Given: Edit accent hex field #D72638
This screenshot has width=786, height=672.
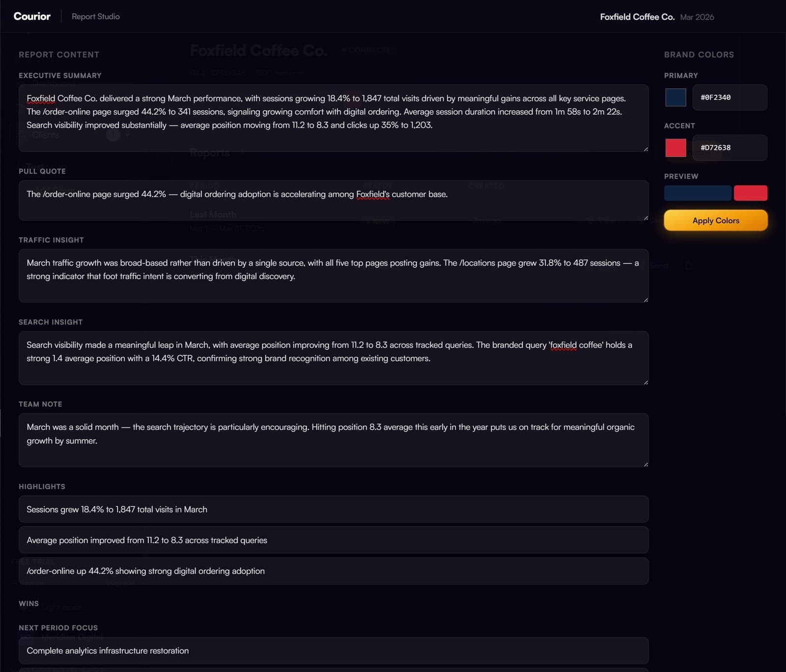Looking at the screenshot, I should pyautogui.click(x=730, y=148).
